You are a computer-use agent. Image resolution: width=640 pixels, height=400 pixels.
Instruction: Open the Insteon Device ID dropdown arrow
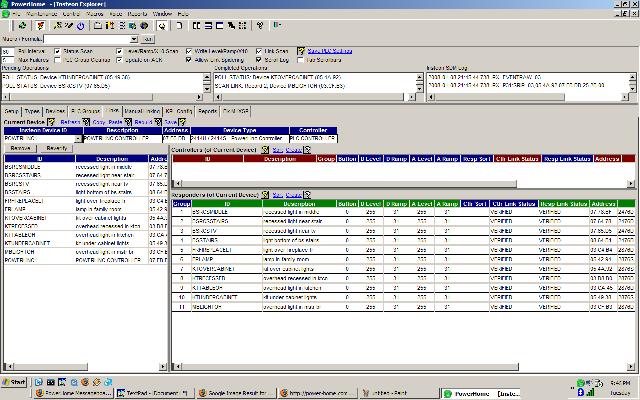coord(78,139)
